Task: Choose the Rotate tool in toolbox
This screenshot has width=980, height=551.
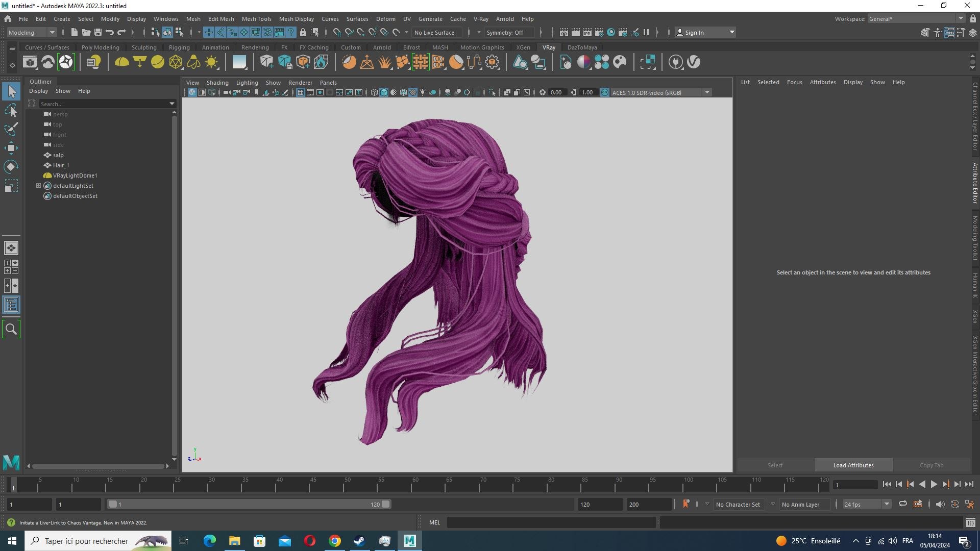Action: 11,167
